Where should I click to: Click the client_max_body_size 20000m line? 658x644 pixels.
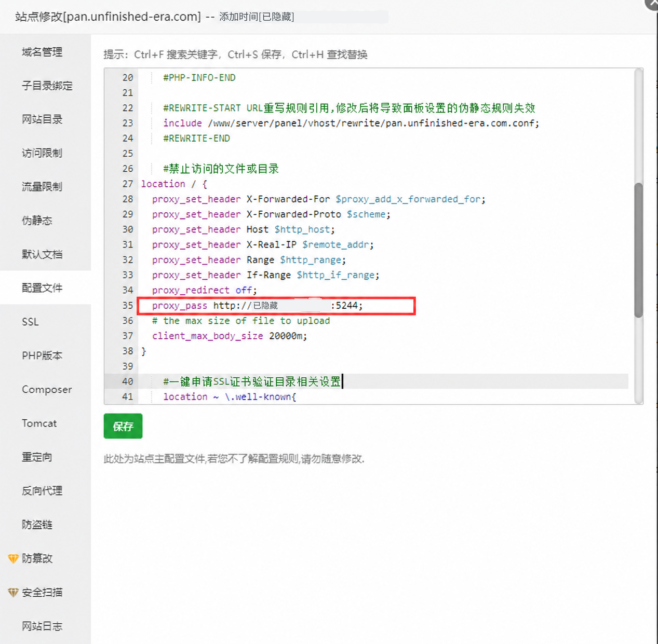pyautogui.click(x=230, y=336)
